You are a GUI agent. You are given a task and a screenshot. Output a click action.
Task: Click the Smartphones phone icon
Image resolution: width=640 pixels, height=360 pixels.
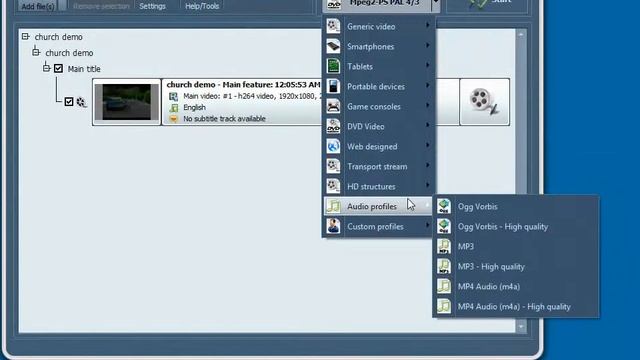(333, 46)
